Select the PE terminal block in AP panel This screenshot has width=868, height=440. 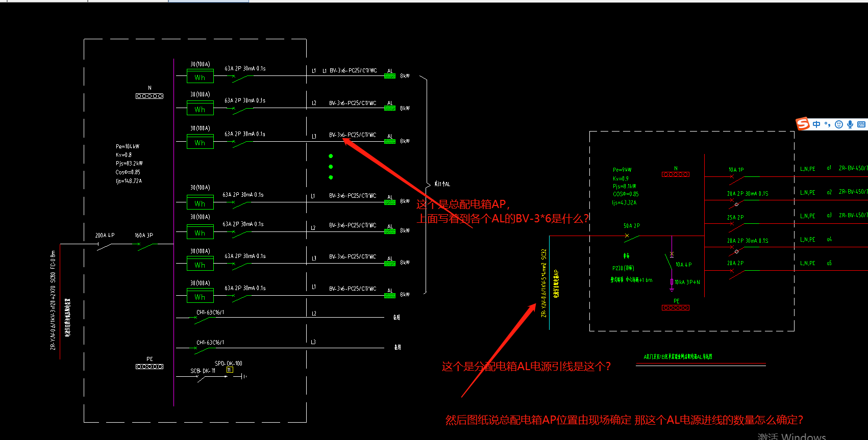coord(150,367)
